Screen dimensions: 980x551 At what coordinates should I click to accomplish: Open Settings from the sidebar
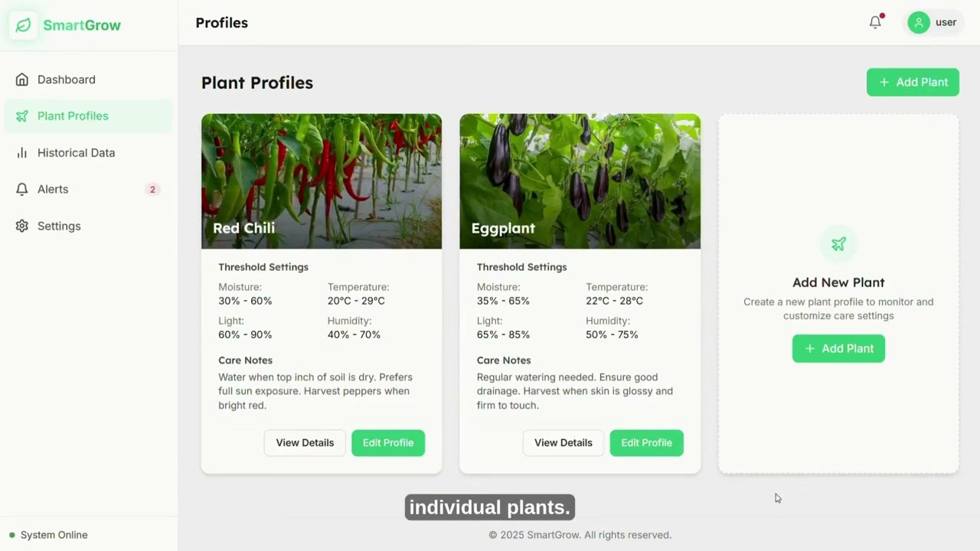[x=59, y=227]
